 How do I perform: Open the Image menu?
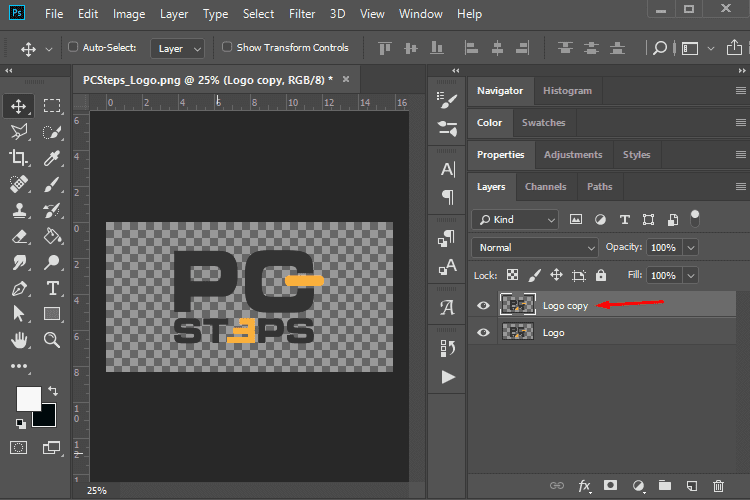pos(129,14)
